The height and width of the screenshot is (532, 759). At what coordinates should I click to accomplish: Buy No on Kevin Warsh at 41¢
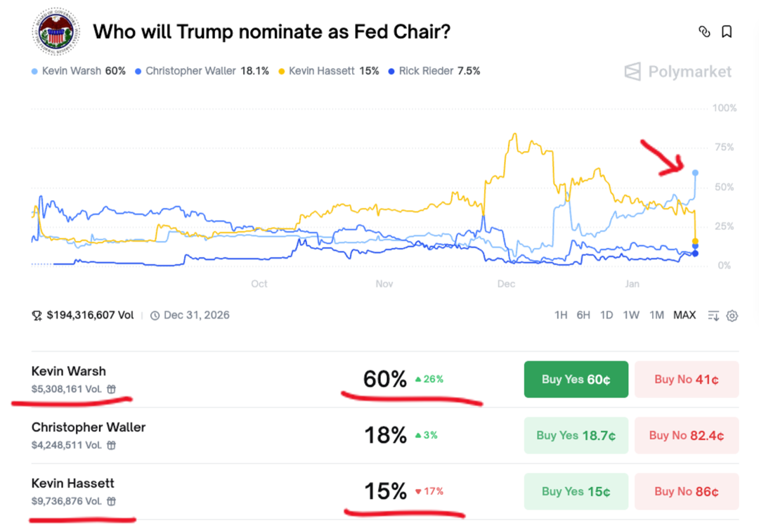pos(686,379)
